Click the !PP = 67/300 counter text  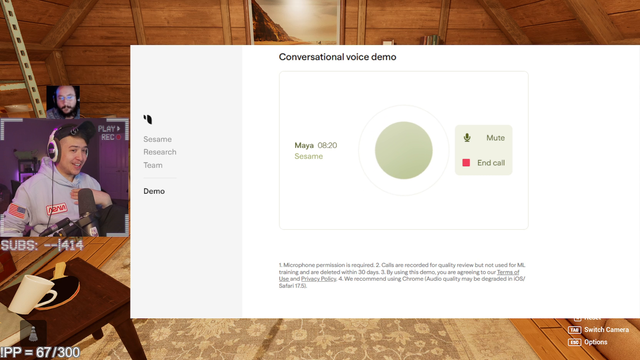point(40,352)
